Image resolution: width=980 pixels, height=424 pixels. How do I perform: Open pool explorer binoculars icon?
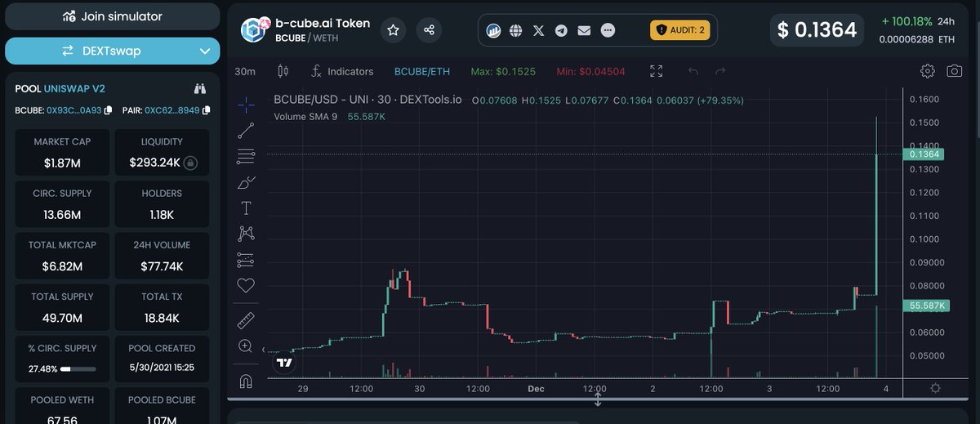[200, 88]
